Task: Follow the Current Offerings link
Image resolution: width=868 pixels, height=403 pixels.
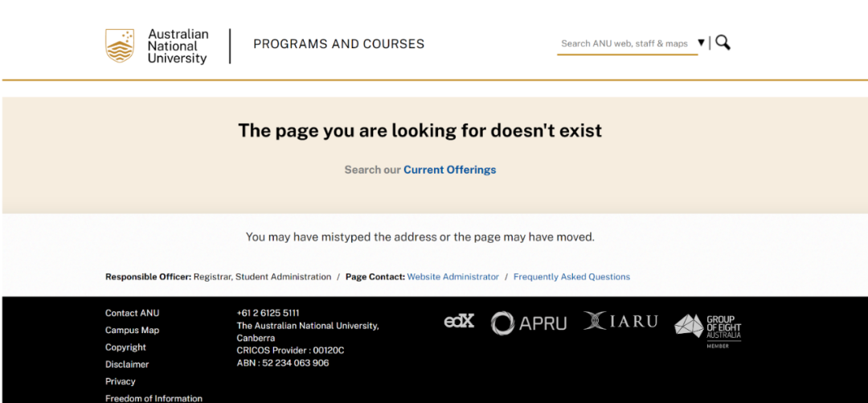Action: (449, 170)
